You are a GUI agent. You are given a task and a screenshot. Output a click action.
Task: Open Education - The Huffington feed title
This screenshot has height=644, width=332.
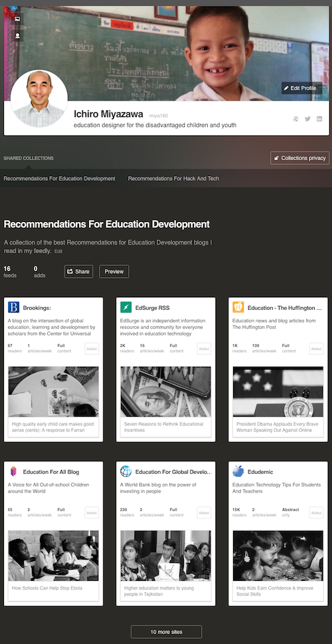(x=284, y=308)
